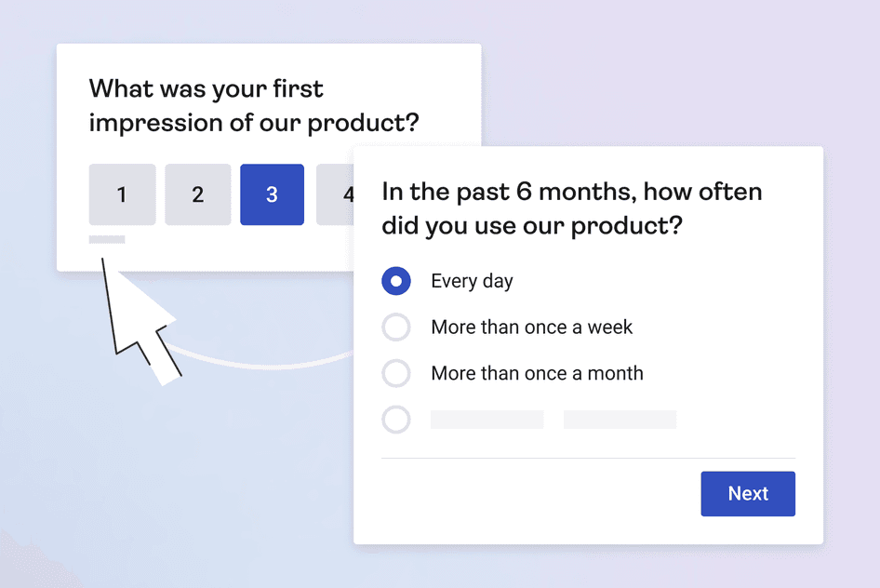Choose rating 2 for first impression
This screenshot has height=588, width=880.
tap(197, 194)
